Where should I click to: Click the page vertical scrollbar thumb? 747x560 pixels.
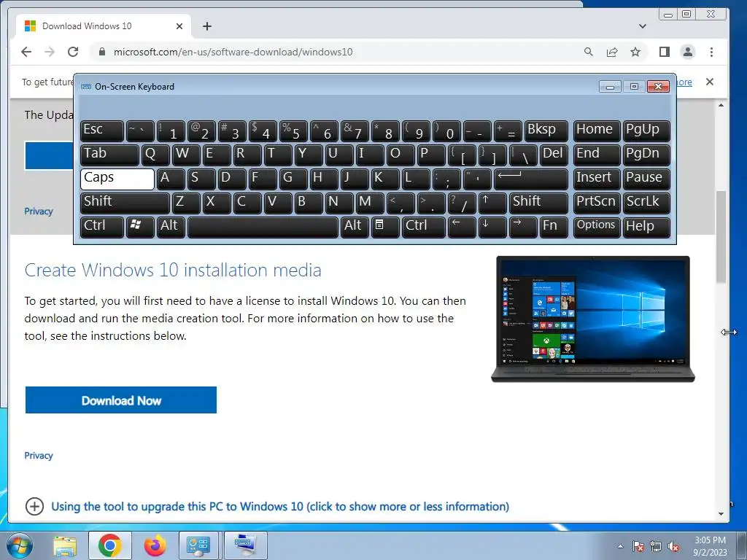pos(721,237)
